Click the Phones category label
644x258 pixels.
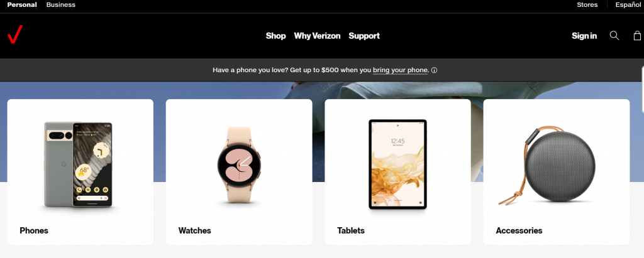tap(34, 230)
